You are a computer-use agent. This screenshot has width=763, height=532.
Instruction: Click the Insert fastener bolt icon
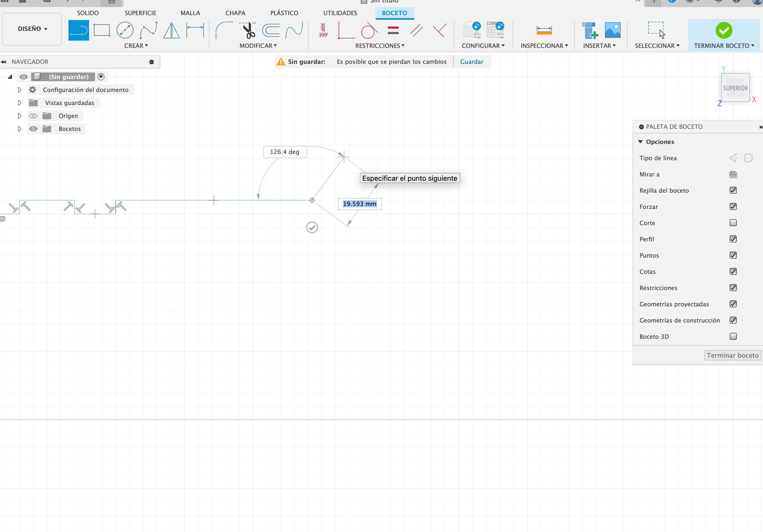coord(590,30)
